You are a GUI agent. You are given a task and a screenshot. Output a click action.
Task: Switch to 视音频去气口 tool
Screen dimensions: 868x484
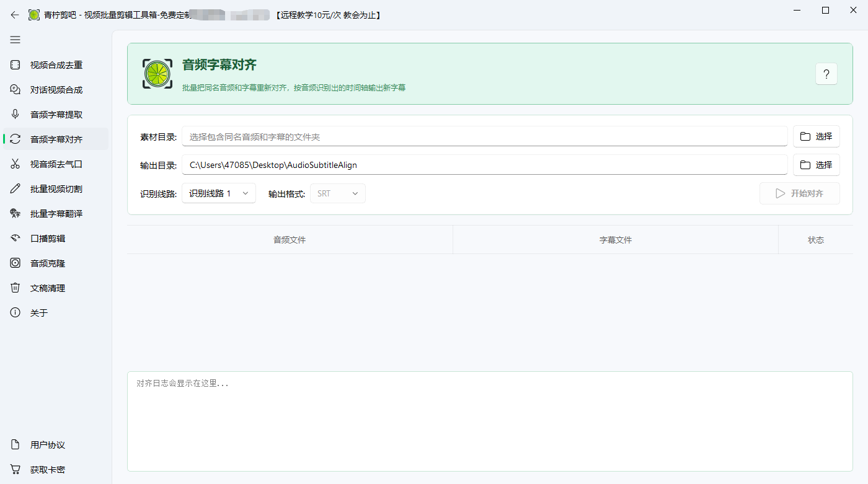[56, 164]
